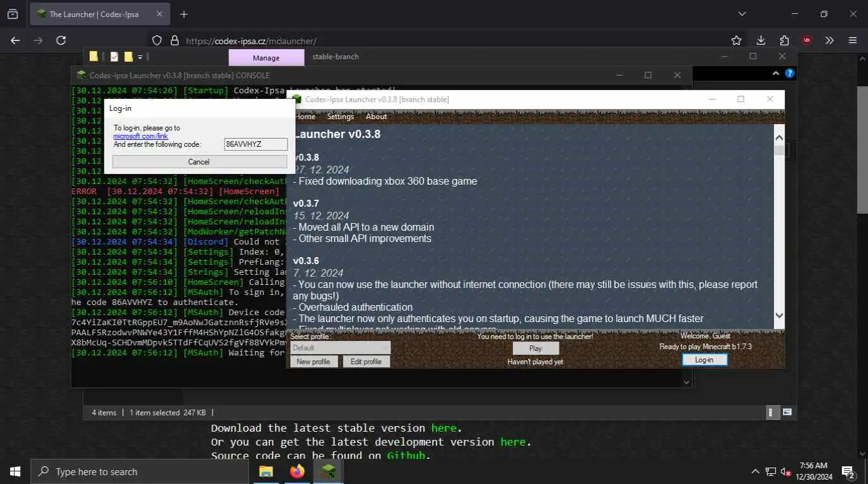
Task: Bookmark this page with star icon
Action: tap(736, 40)
